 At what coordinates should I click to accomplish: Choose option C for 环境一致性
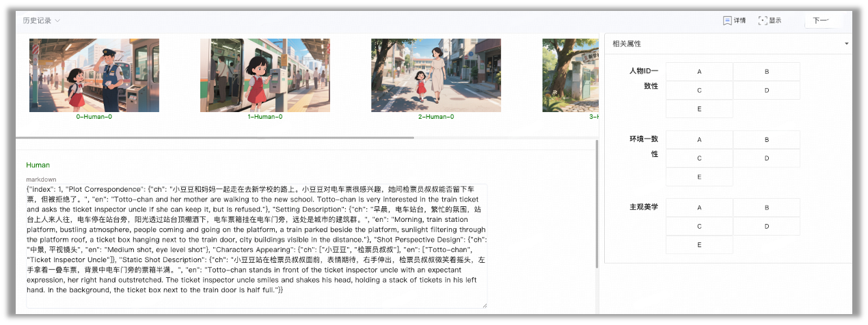699,158
